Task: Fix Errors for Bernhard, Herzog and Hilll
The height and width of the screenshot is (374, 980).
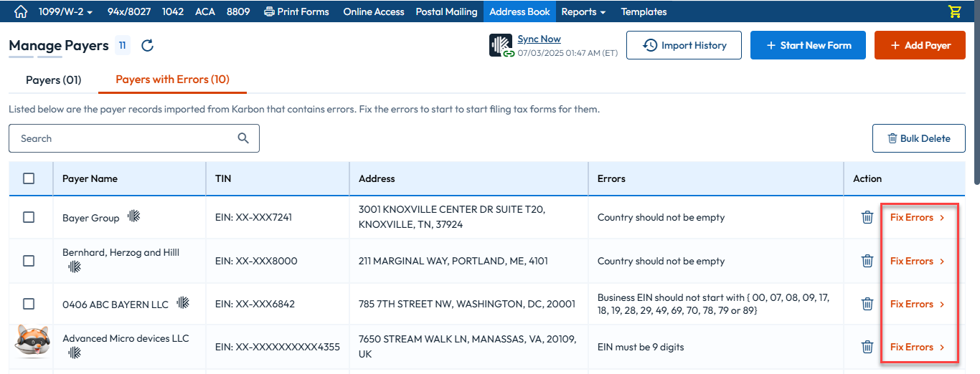Action: click(918, 261)
